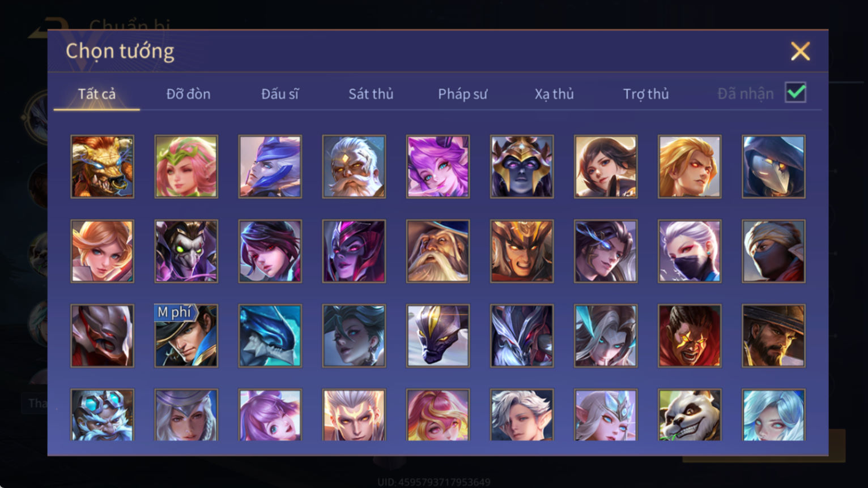Viewport: 868px width, 488px height.
Task: Open the "Sát thủ" tab
Action: click(371, 94)
